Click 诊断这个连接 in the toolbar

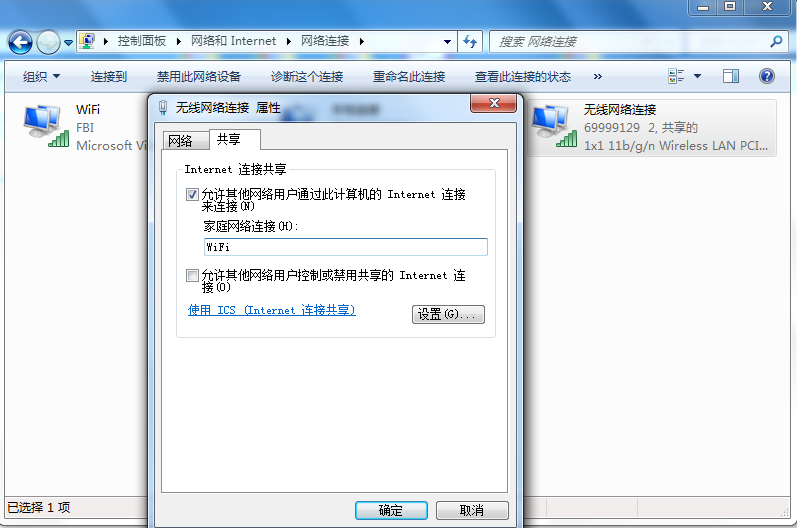[x=307, y=77]
